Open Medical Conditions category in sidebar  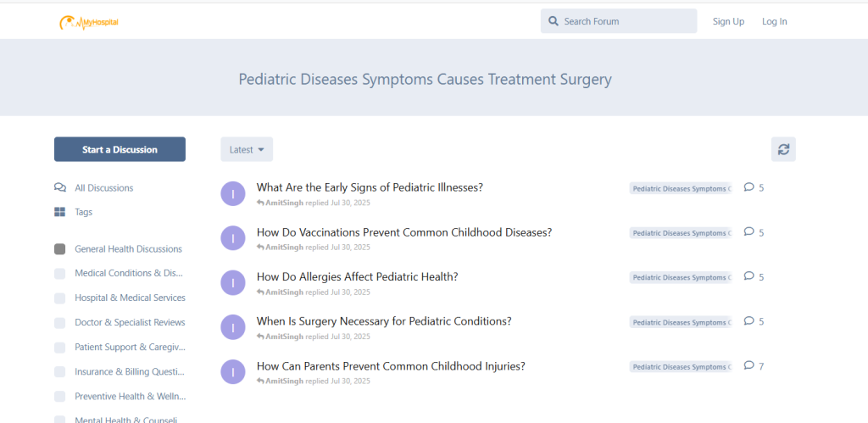coord(128,273)
